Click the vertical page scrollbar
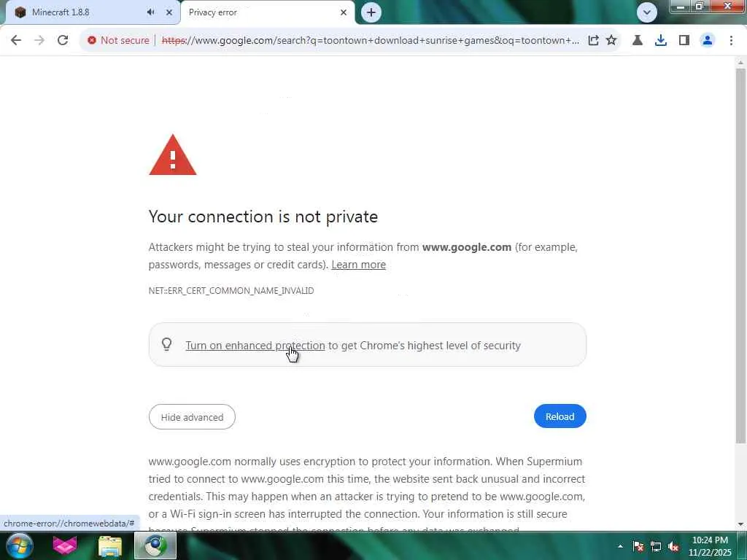Screen dimensions: 747x560 [740, 255]
